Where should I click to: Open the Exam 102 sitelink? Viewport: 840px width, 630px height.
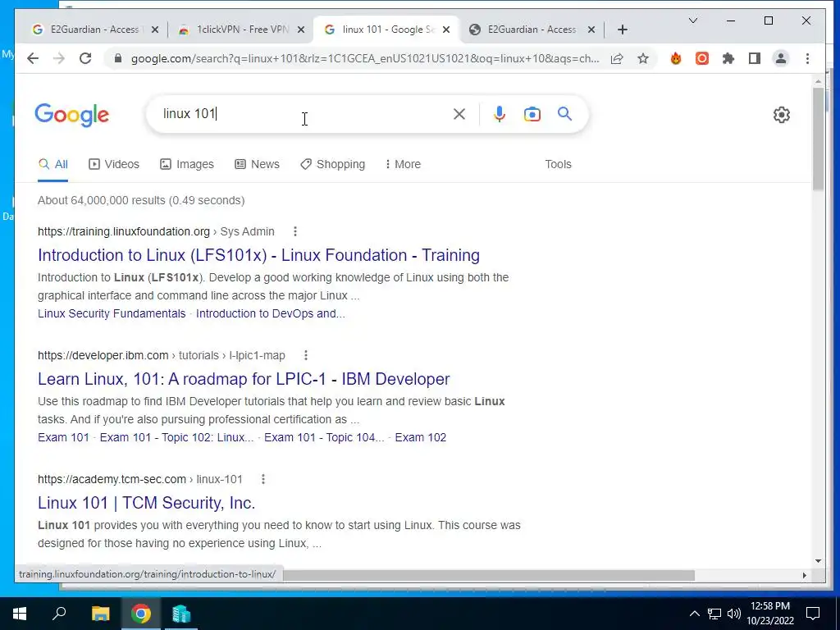click(421, 437)
